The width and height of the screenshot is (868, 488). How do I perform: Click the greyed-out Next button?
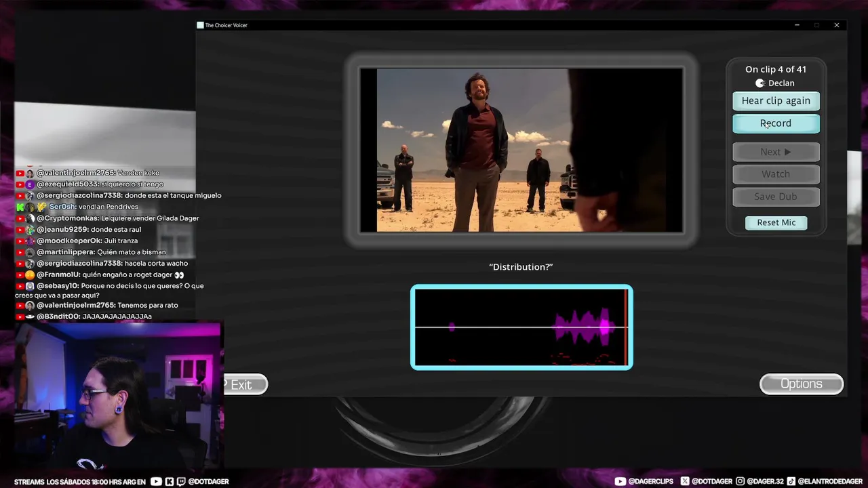[776, 152]
